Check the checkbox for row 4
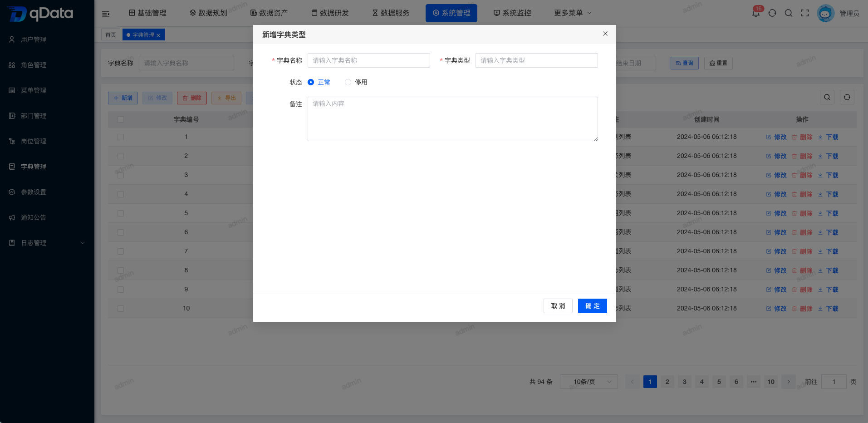Image resolution: width=868 pixels, height=423 pixels. [x=121, y=194]
